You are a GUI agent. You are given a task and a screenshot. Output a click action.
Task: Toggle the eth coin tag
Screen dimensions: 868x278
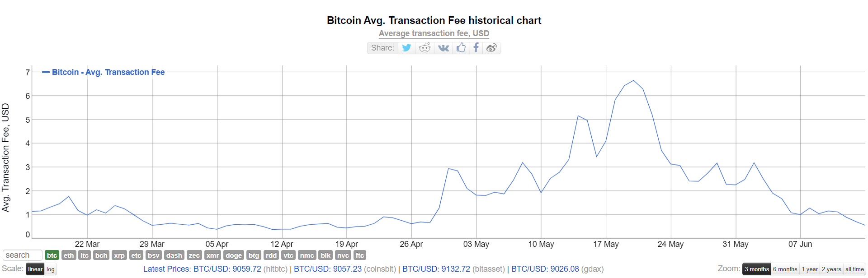coord(69,255)
